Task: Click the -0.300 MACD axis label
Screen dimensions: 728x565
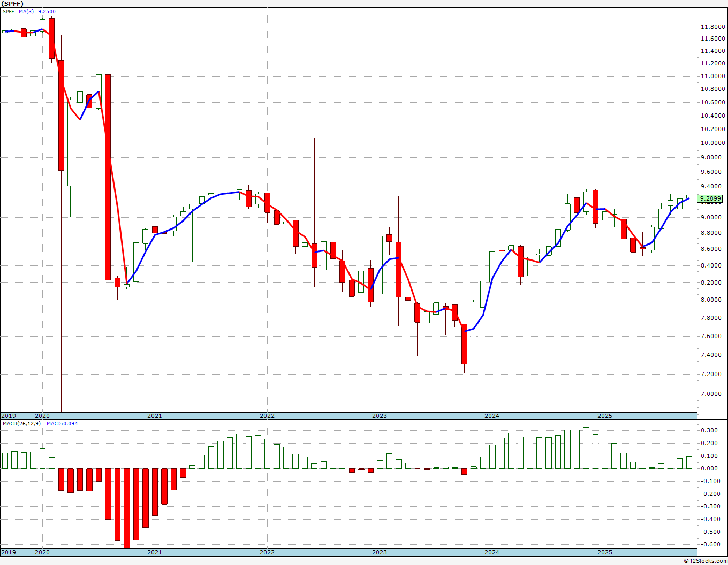Action: tap(711, 507)
